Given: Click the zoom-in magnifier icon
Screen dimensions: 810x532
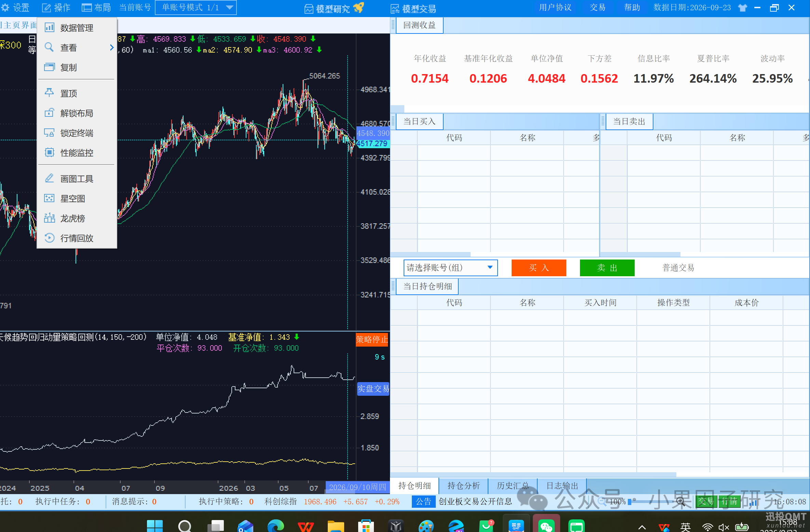Looking at the screenshot, I should (x=680, y=501).
